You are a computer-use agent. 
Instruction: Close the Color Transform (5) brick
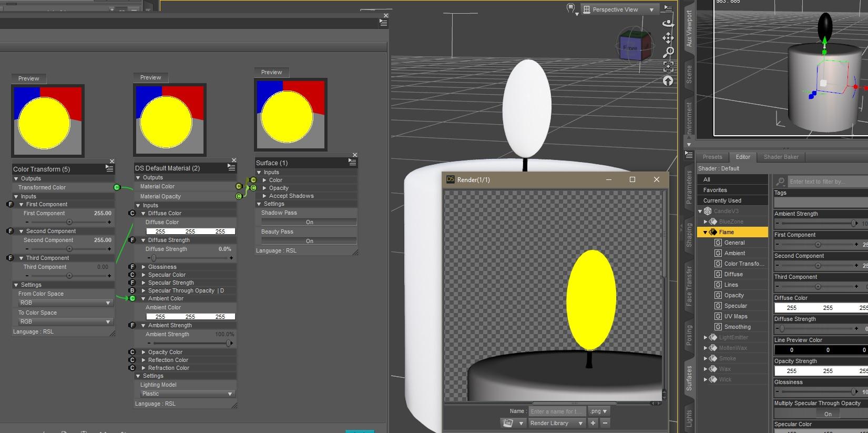tap(112, 162)
